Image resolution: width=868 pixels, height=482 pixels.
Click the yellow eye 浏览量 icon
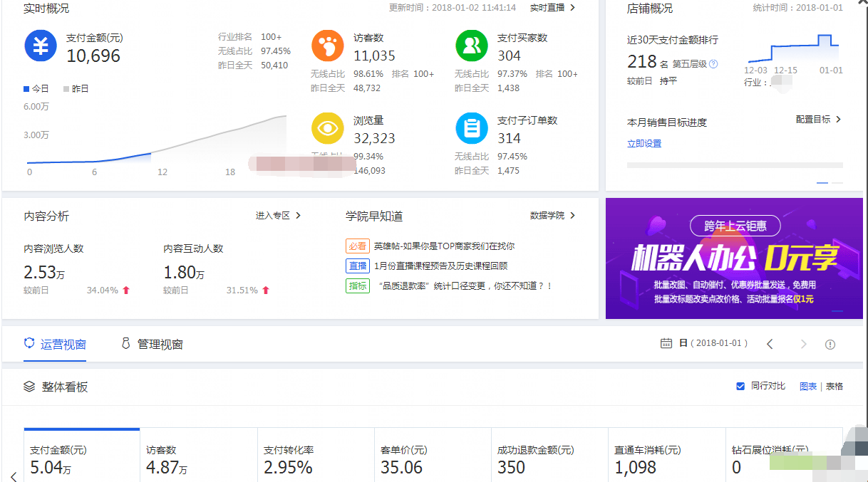click(x=328, y=128)
